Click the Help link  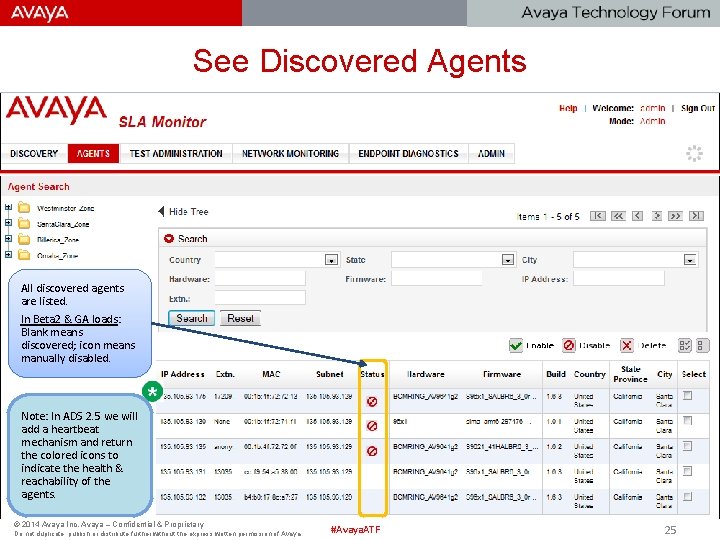tap(568, 108)
